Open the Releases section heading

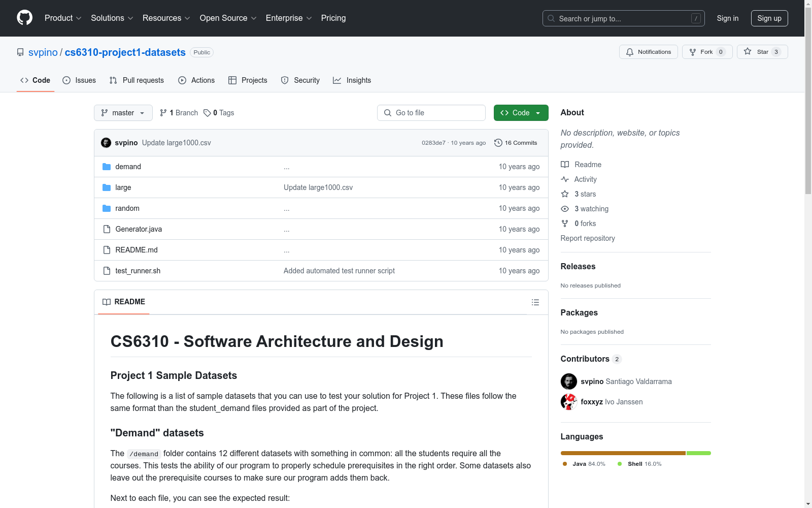578,266
